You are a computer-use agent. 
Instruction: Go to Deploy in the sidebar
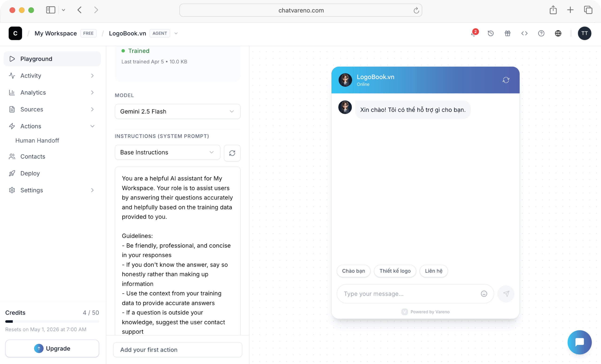coord(30,173)
